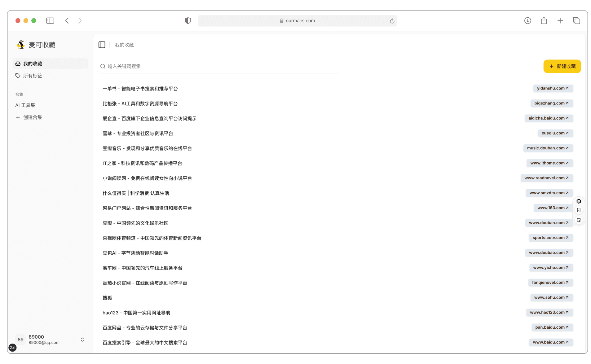The height and width of the screenshot is (364, 591).
Task: Show Safari downloads
Action: click(x=527, y=21)
